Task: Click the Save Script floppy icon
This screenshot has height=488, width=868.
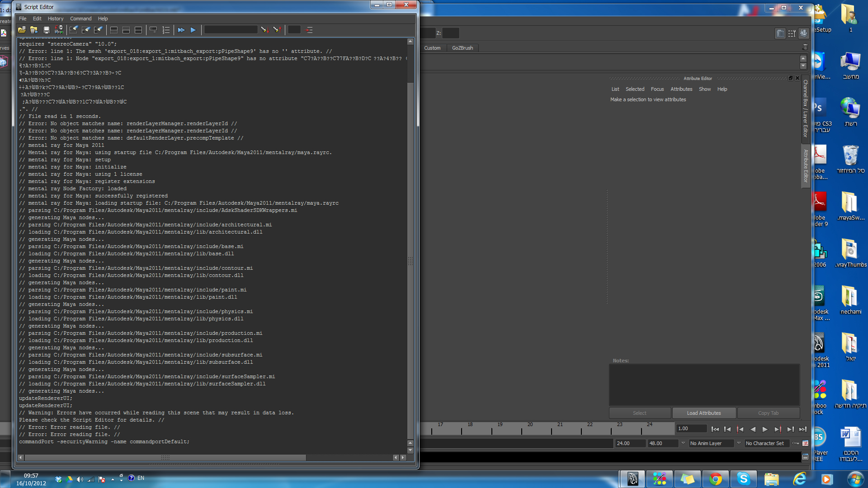Action: click(x=46, y=30)
